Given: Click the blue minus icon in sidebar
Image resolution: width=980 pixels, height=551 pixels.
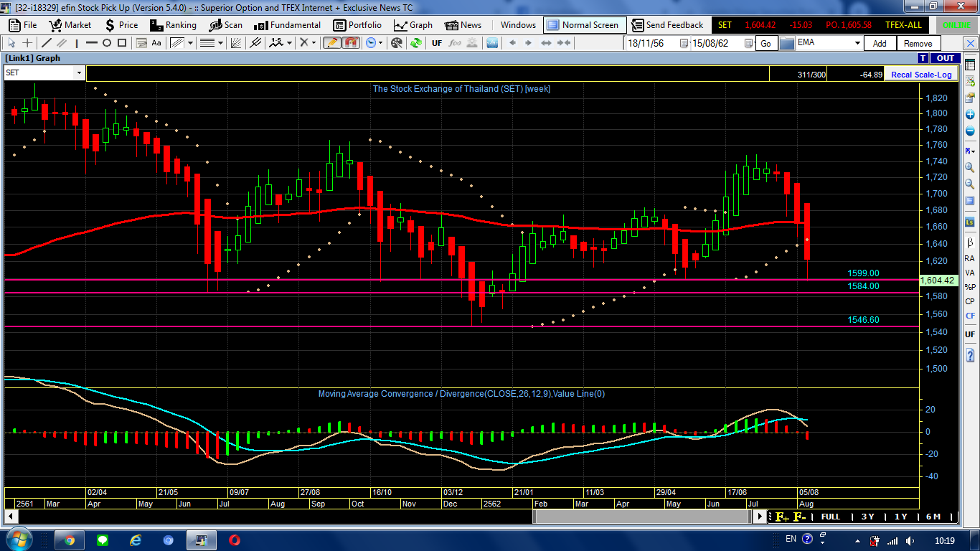Looking at the screenshot, I should click(970, 131).
